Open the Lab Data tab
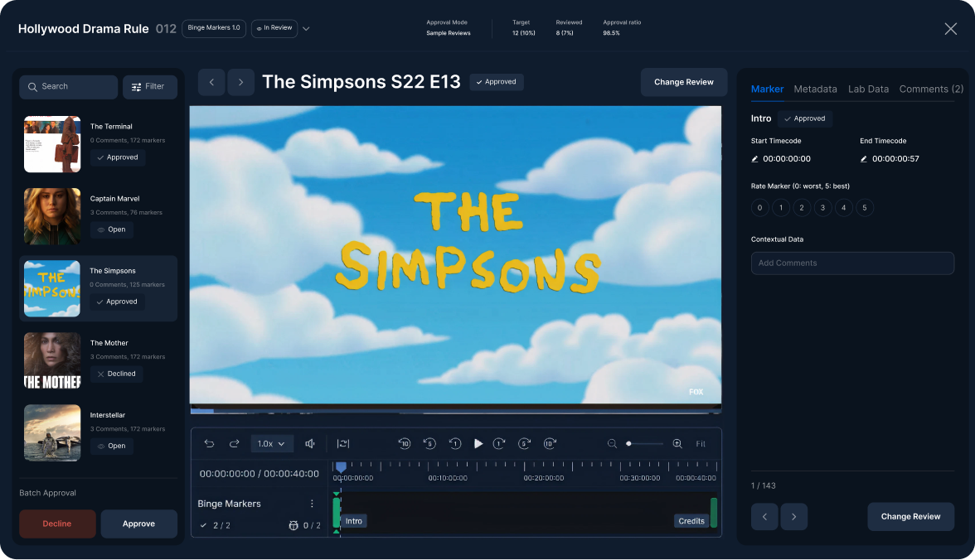This screenshot has height=560, width=975. coord(868,89)
